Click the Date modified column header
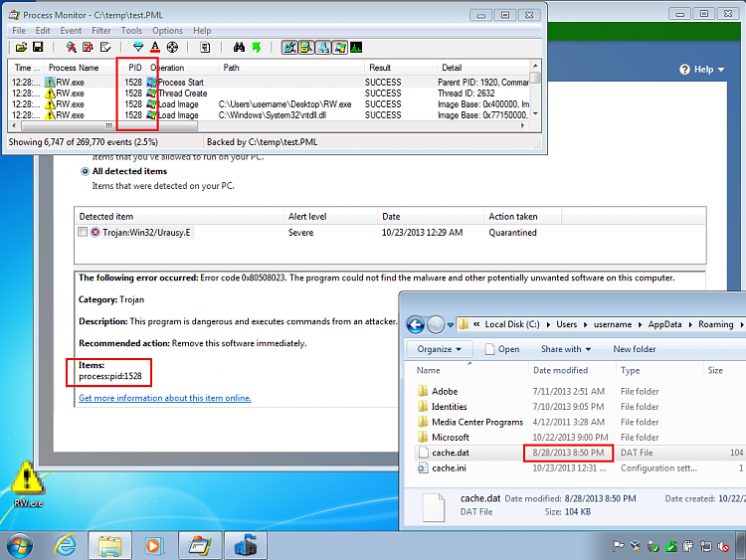Image resolution: width=746 pixels, height=560 pixels. click(x=572, y=370)
